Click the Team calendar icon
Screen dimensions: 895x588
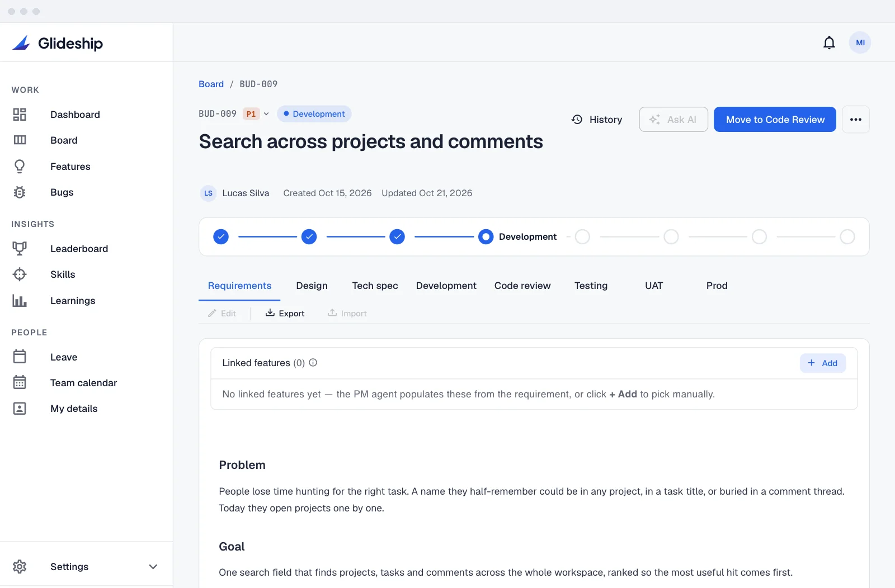click(x=20, y=383)
